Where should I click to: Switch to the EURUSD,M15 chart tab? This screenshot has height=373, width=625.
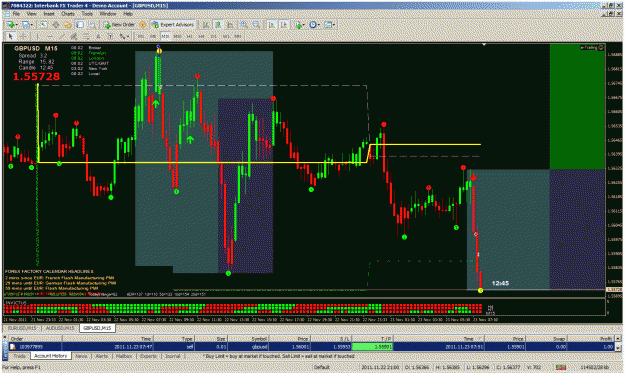click(23, 328)
